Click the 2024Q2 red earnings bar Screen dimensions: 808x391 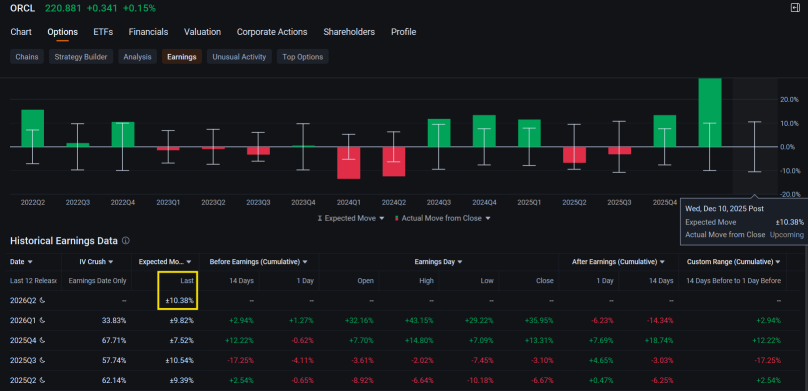coord(394,162)
